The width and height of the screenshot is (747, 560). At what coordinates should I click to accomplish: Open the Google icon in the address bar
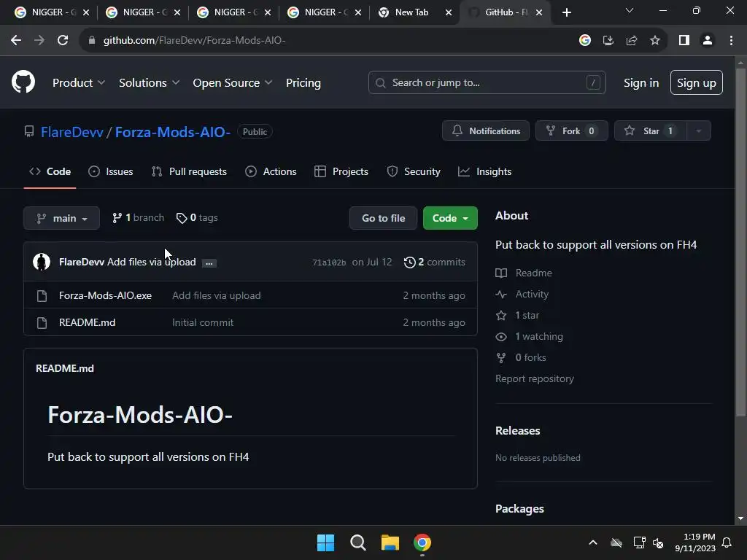tap(585, 41)
